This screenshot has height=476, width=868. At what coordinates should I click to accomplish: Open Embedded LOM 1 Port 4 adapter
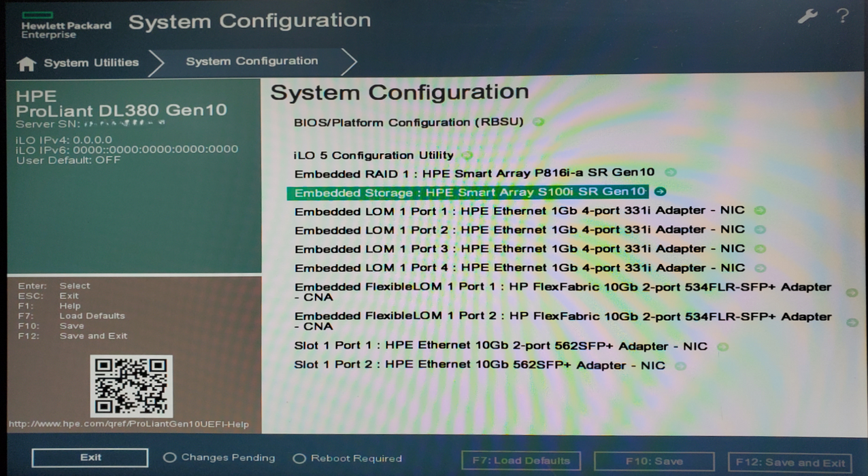[x=520, y=268]
